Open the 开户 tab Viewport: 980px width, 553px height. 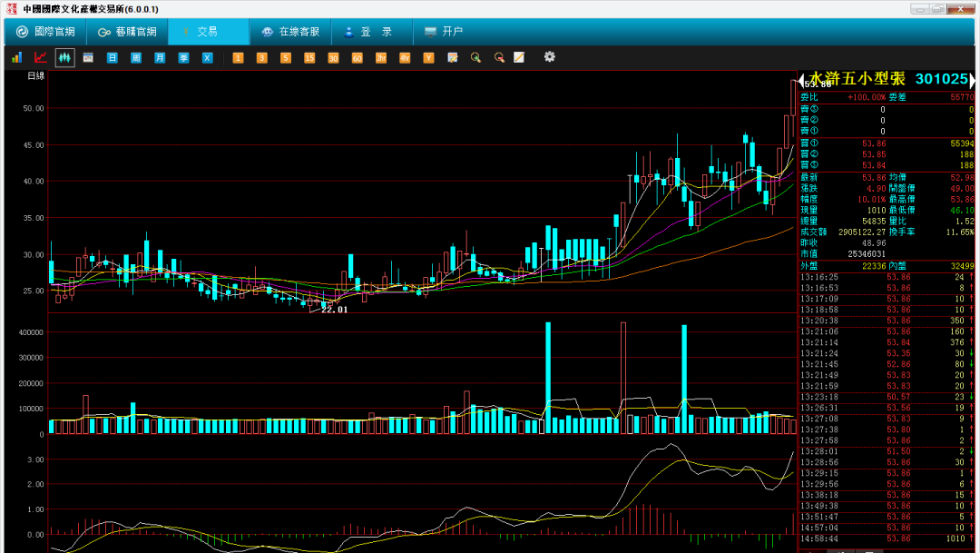(444, 32)
